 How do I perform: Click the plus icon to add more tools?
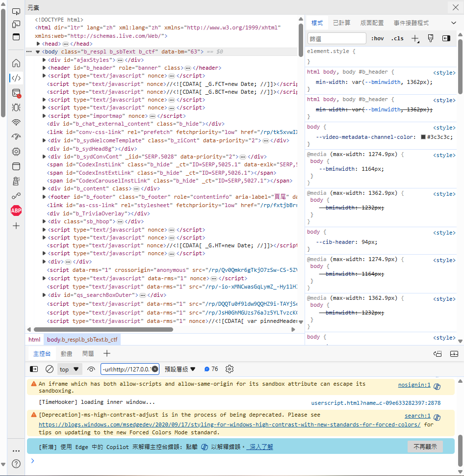tap(16, 226)
